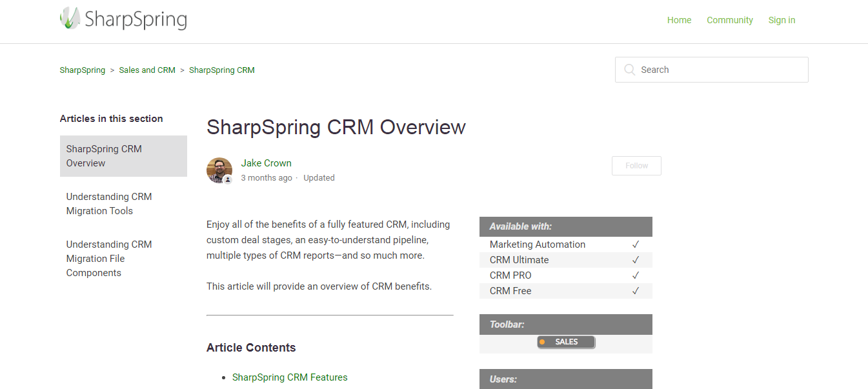Click the SharpSpring CRM Overview title

(x=336, y=127)
